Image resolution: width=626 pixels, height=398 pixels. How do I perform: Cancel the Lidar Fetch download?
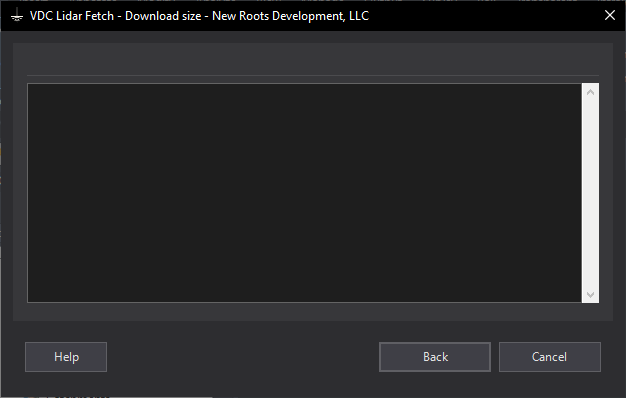click(x=550, y=357)
